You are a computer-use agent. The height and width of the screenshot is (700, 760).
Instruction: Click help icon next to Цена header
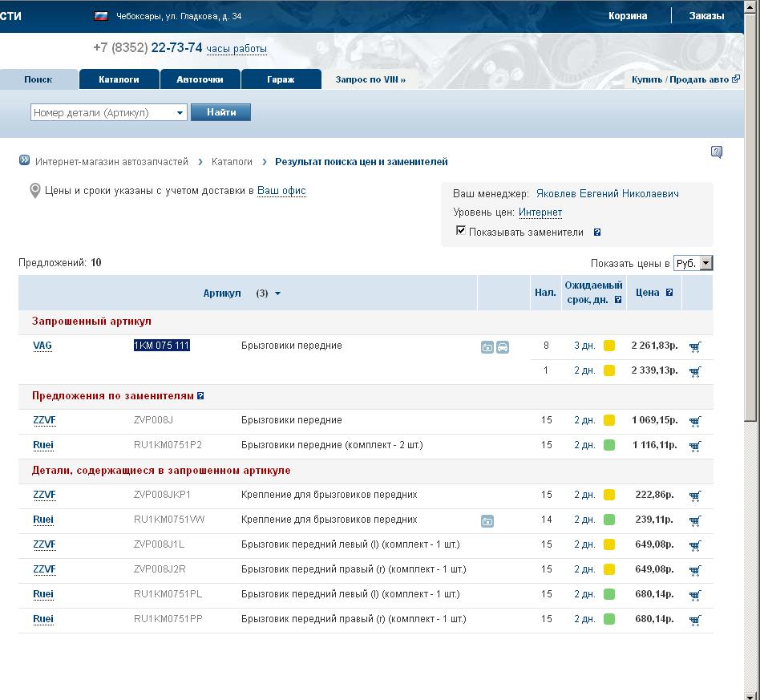[669, 293]
